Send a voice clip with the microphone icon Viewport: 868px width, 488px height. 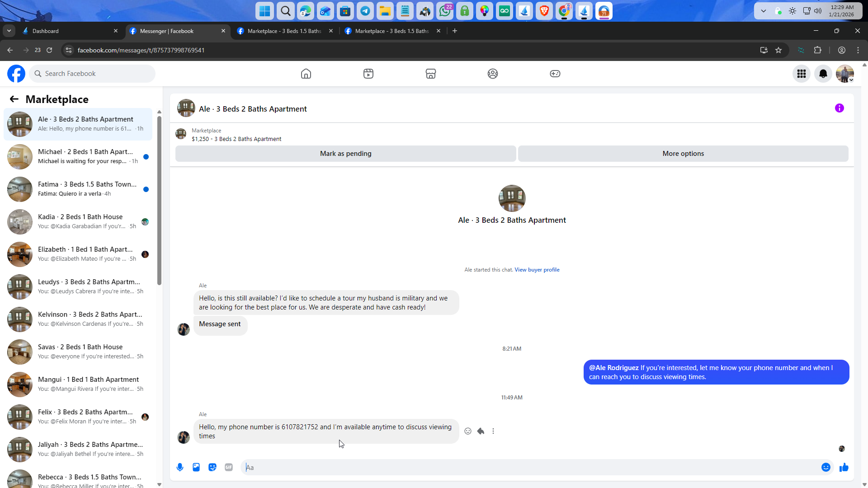tap(180, 467)
